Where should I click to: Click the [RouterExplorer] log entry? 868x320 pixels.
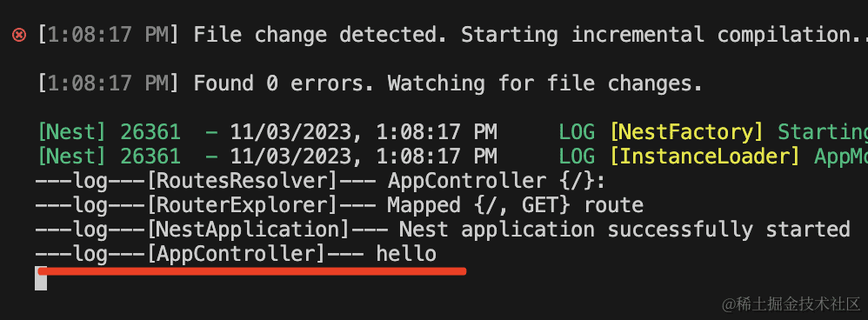[339, 205]
